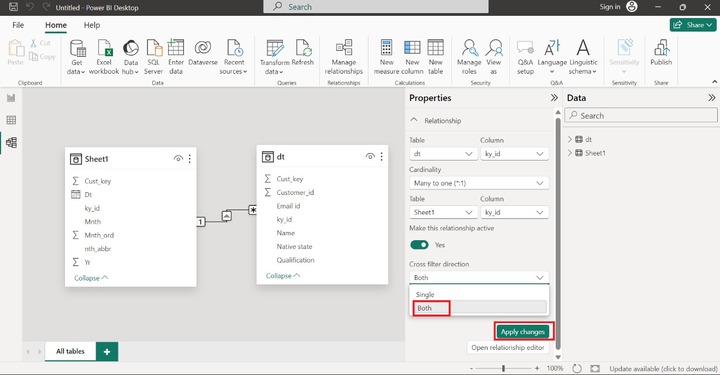
Task: Reset the layout in the status bar
Action: click(x=577, y=368)
